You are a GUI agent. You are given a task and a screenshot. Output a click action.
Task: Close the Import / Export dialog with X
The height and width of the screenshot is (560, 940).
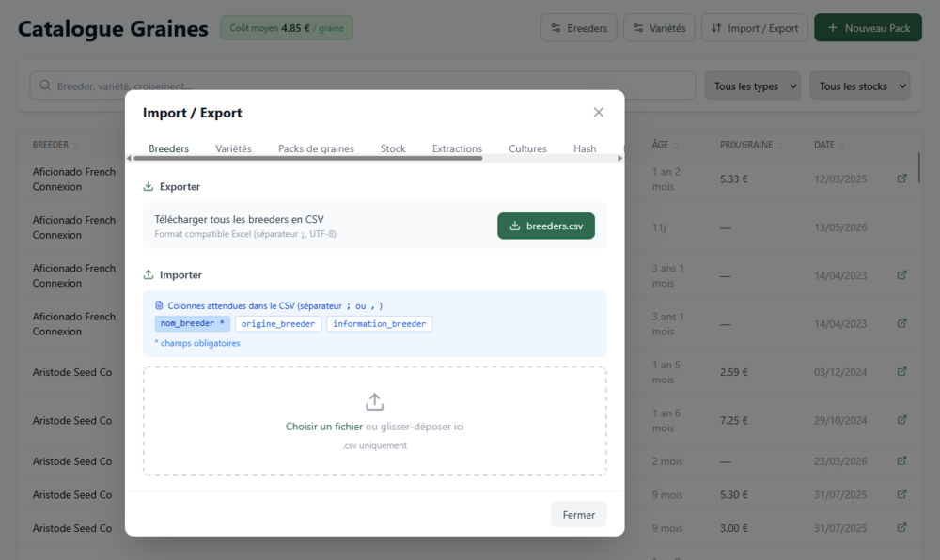[598, 113]
